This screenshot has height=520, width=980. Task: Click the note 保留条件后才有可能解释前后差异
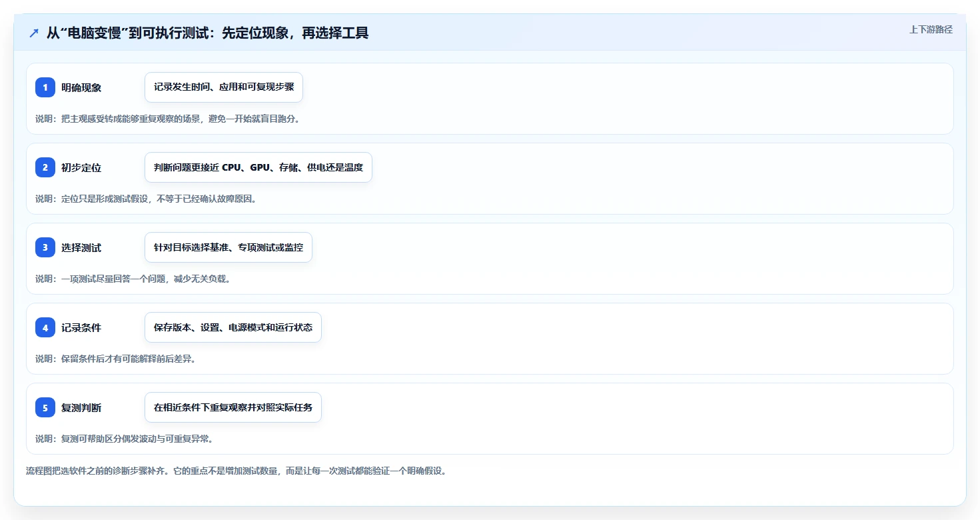pos(115,359)
